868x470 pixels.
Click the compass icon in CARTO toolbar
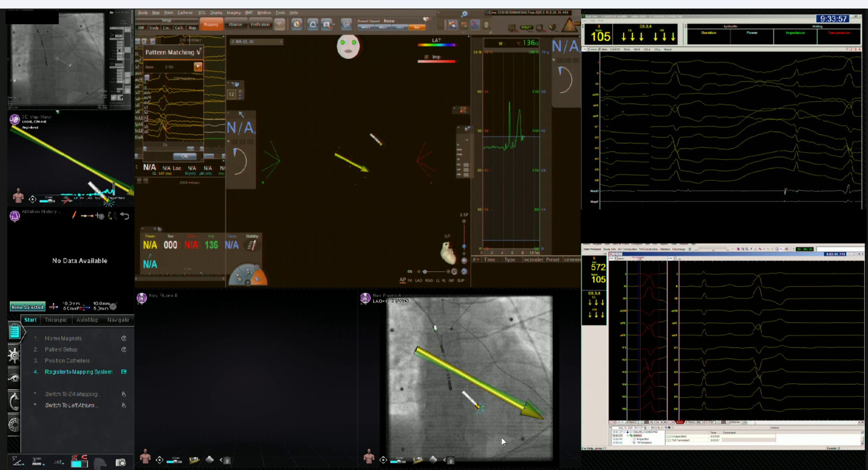click(x=297, y=24)
